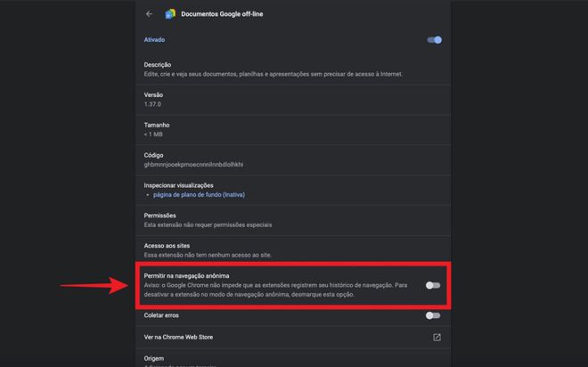This screenshot has width=588, height=367.
Task: Go back using the arrow icon
Action: [150, 14]
